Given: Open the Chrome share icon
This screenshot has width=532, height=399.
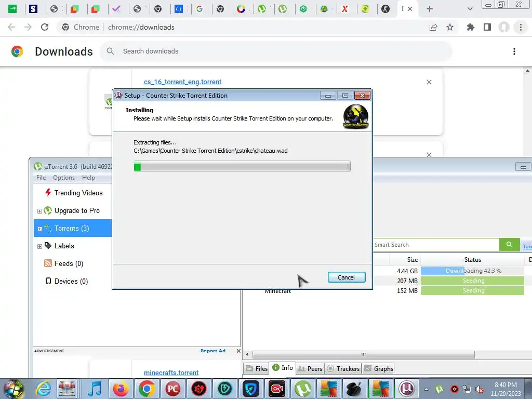Looking at the screenshot, I should (433, 27).
